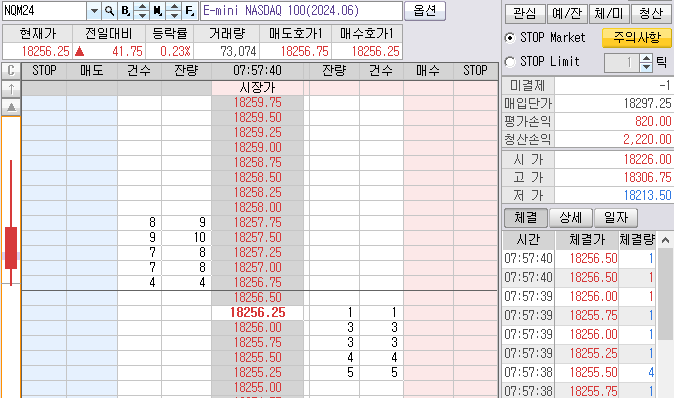
Task: Click the tick count input field
Action: 622,62
